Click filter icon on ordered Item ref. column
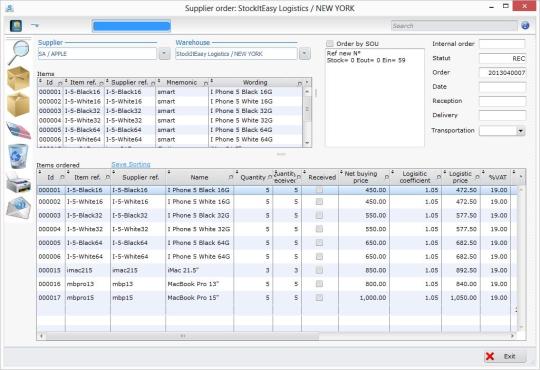540x370 pixels. point(107,177)
